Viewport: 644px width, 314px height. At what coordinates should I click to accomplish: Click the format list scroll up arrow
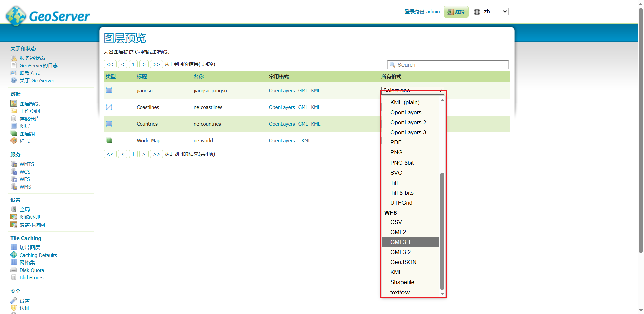(x=442, y=100)
